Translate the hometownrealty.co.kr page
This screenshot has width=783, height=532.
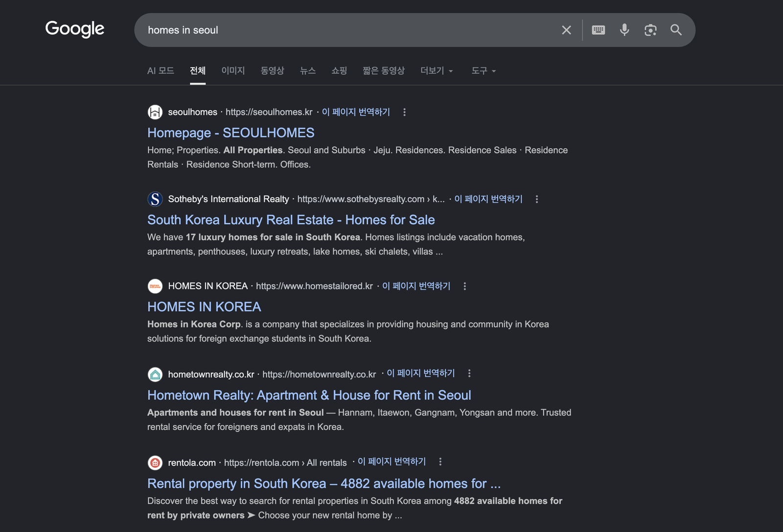421,373
